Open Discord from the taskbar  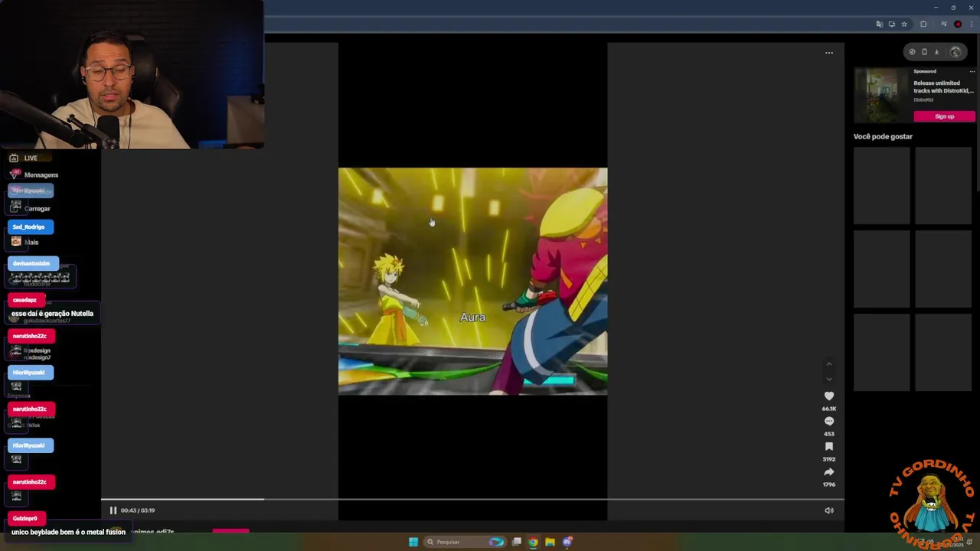(x=567, y=542)
